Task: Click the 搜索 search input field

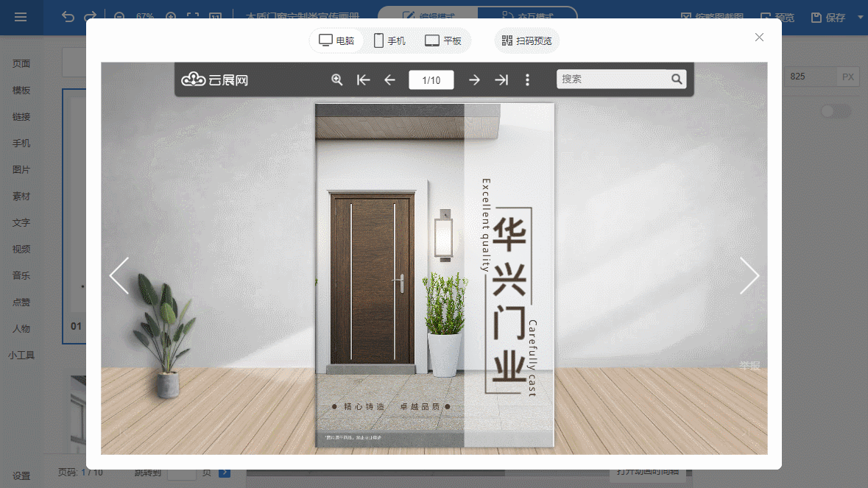Action: (x=613, y=79)
